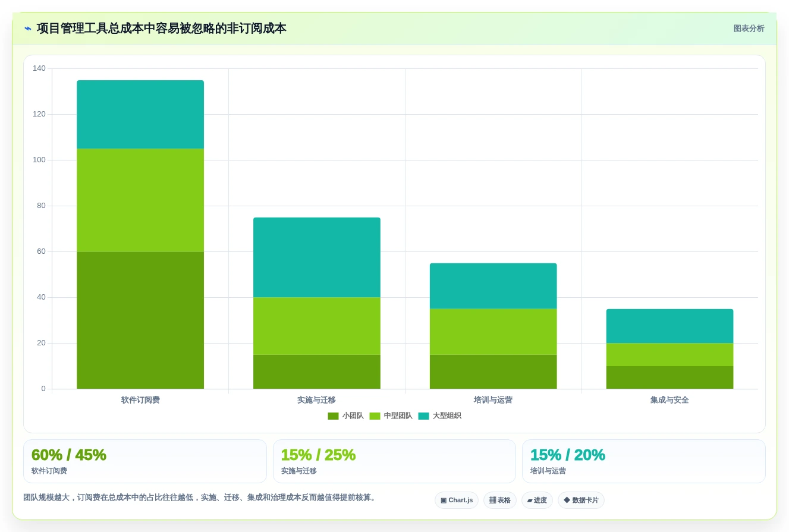Screen dimensions: 789x532
Task: Click 实施与迁移 bar's light green segment
Action: (317, 326)
